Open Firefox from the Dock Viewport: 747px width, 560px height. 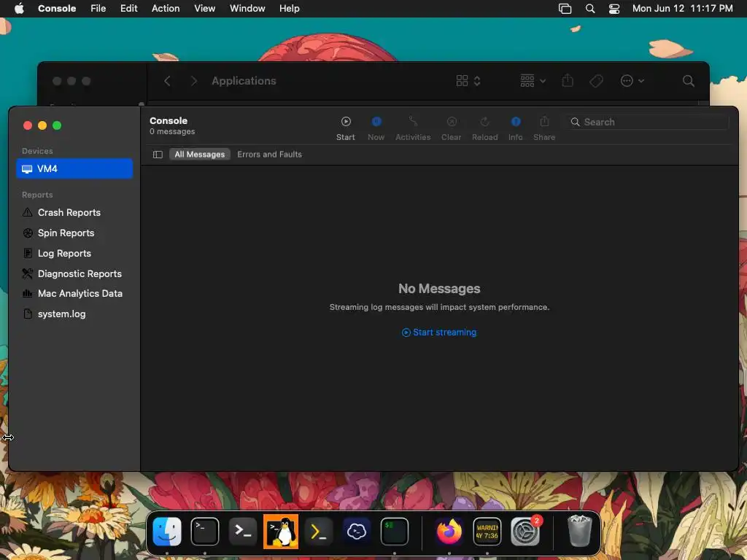tap(449, 532)
